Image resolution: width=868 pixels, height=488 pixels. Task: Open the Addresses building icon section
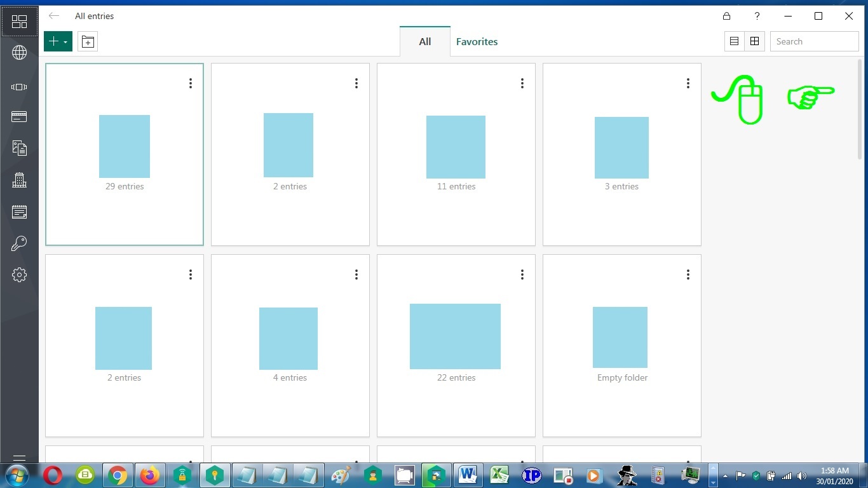(19, 180)
